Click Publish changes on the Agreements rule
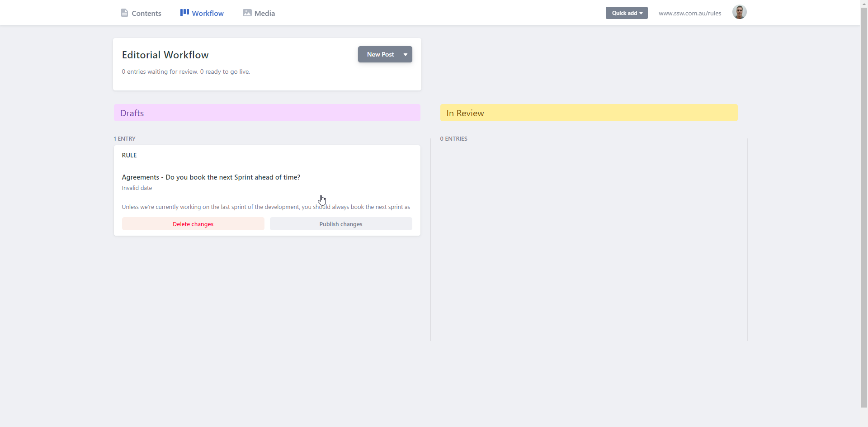The height and width of the screenshot is (427, 868). pos(341,224)
